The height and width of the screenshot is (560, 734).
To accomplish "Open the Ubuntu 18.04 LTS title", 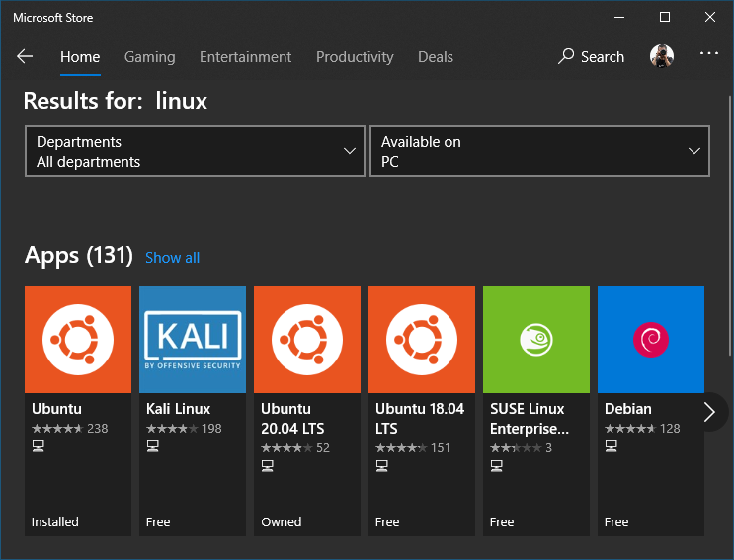I will pos(420,418).
